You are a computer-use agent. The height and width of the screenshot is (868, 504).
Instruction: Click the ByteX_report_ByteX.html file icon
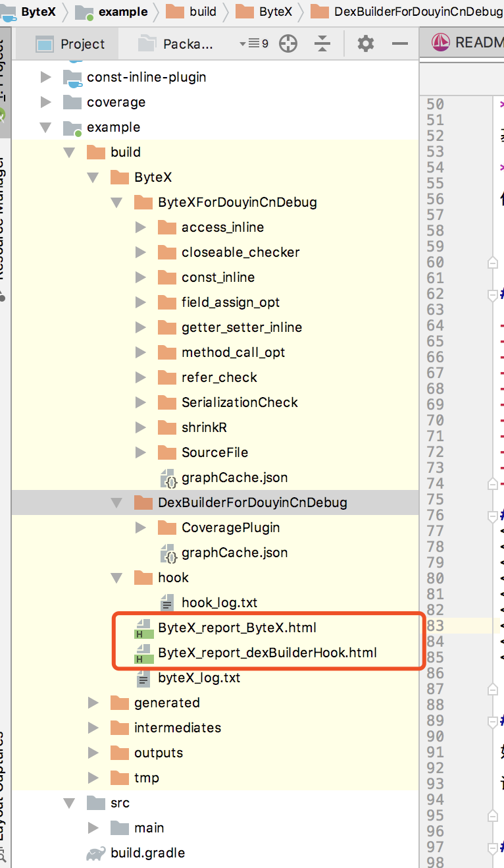(143, 628)
